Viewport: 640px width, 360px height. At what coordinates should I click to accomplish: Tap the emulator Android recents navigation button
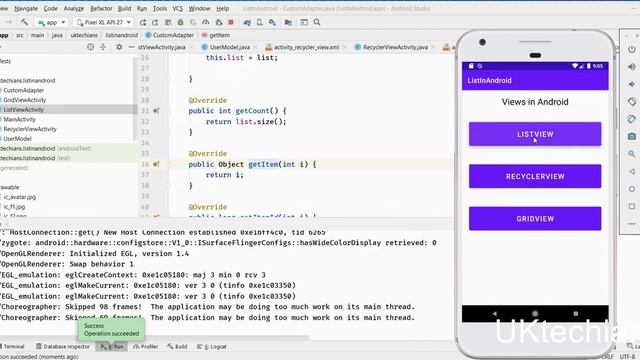(x=576, y=314)
